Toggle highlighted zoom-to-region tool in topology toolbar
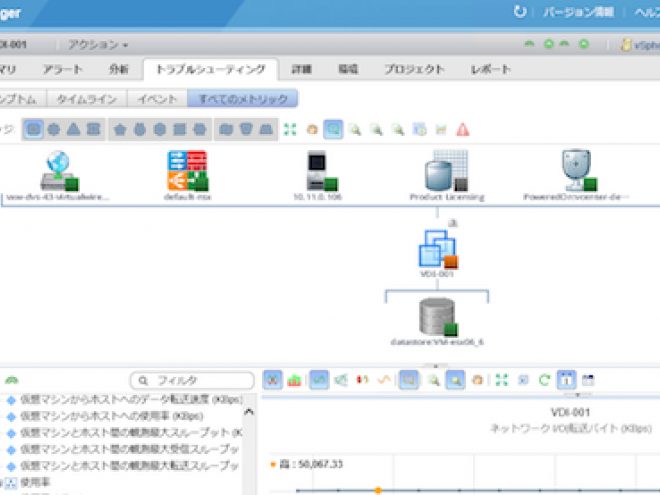The width and height of the screenshot is (660, 495). coord(333,129)
